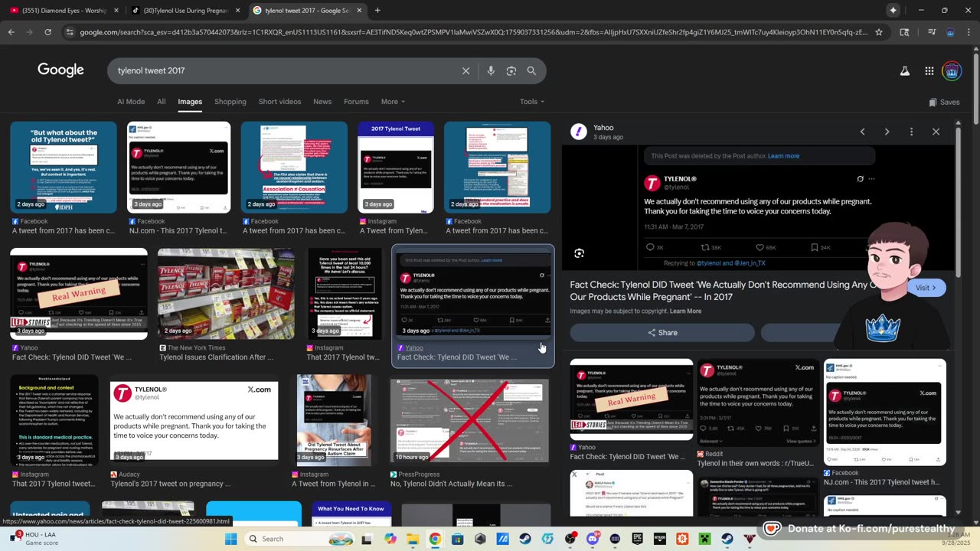Screen dimensions: 980x551
Task: Close the image preview panel
Action: point(936,132)
